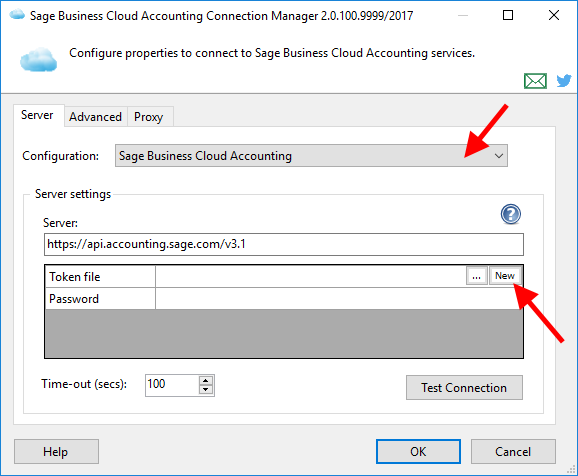This screenshot has width=578, height=476.
Task: Select the 'Password' row label
Action: (x=100, y=299)
